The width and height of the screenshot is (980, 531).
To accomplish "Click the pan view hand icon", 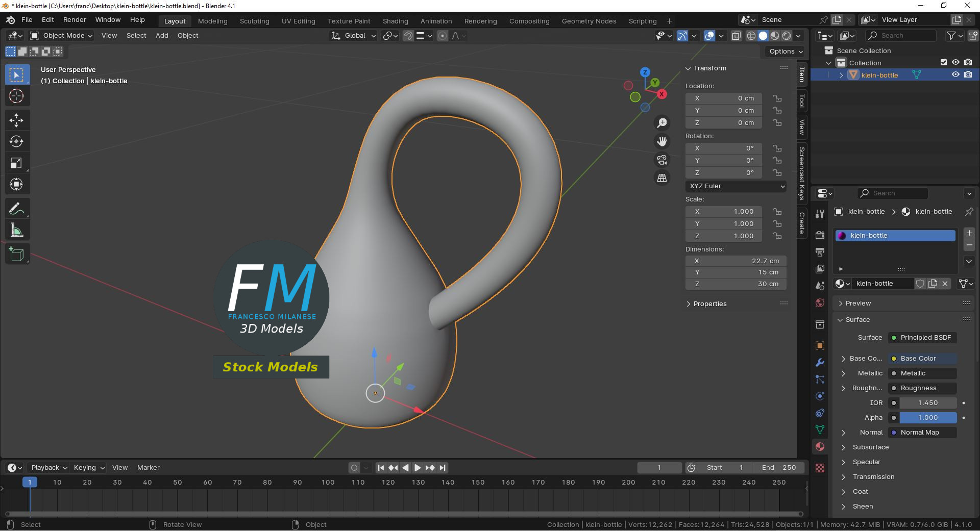I will [x=662, y=141].
